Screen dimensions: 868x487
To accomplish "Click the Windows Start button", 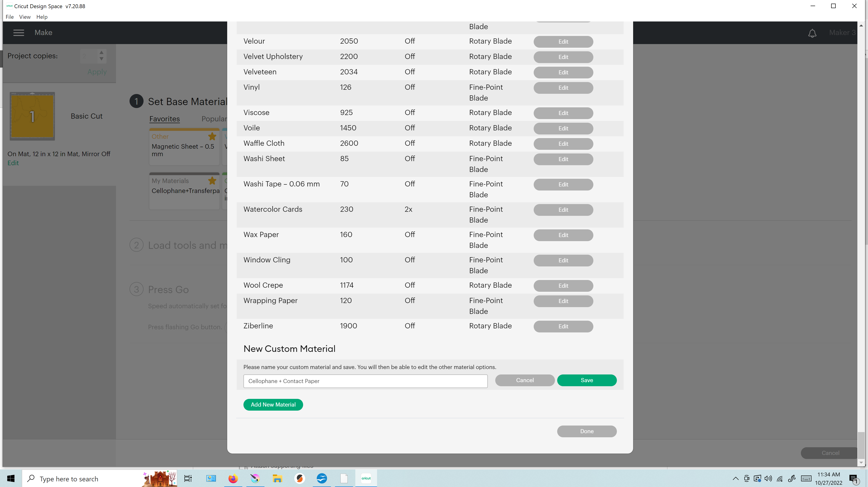I will tap(10, 478).
